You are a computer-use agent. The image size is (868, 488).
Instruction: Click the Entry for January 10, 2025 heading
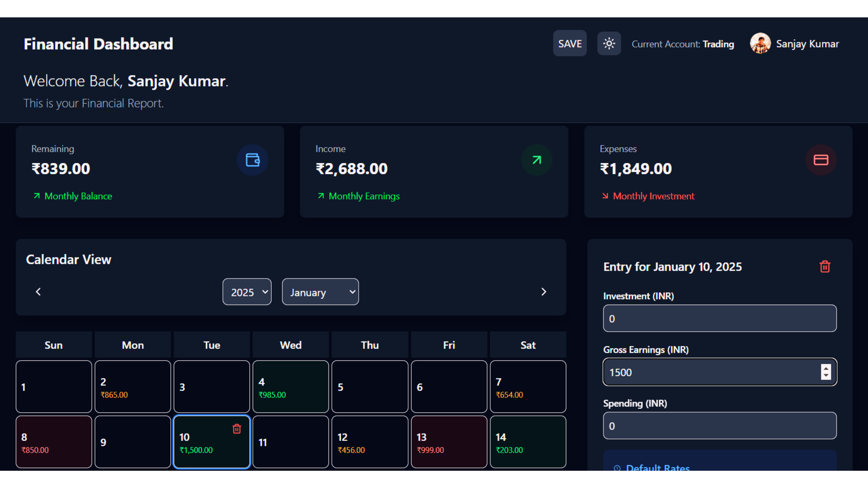click(672, 267)
